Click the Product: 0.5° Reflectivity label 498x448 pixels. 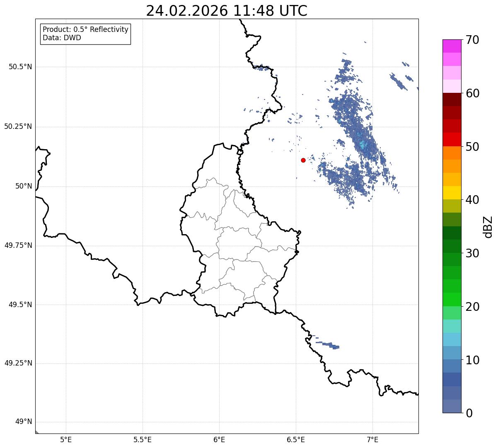click(x=85, y=30)
